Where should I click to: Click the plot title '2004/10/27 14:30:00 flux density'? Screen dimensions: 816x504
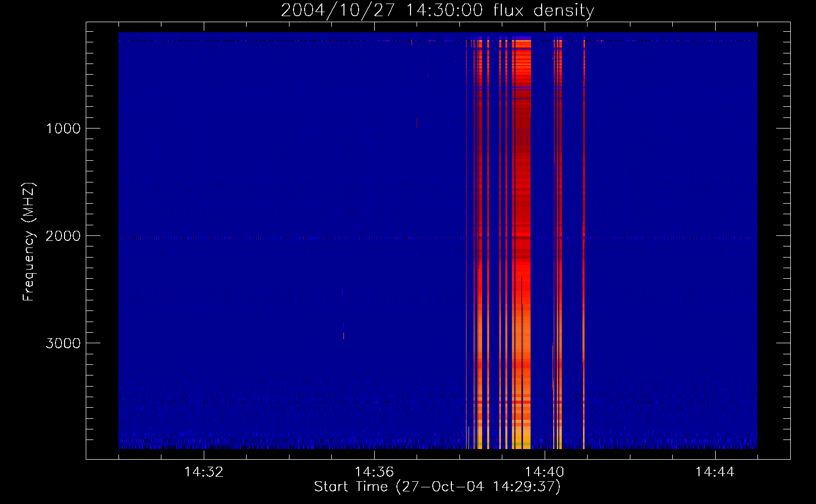[x=437, y=11]
